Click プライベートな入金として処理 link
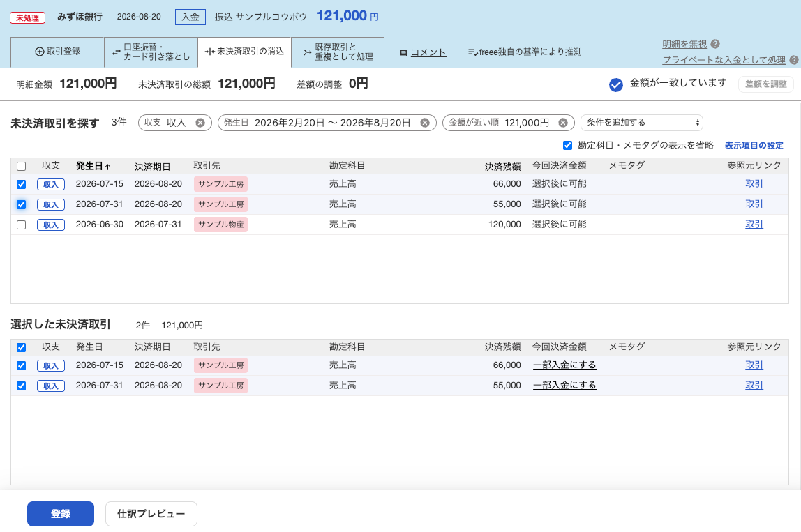801x532 pixels. 724,60
